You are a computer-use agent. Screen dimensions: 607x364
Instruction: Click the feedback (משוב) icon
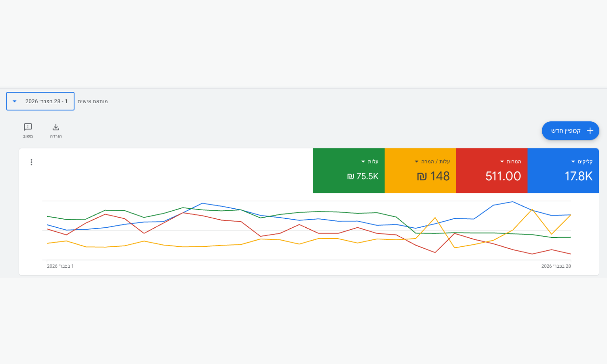point(28,127)
